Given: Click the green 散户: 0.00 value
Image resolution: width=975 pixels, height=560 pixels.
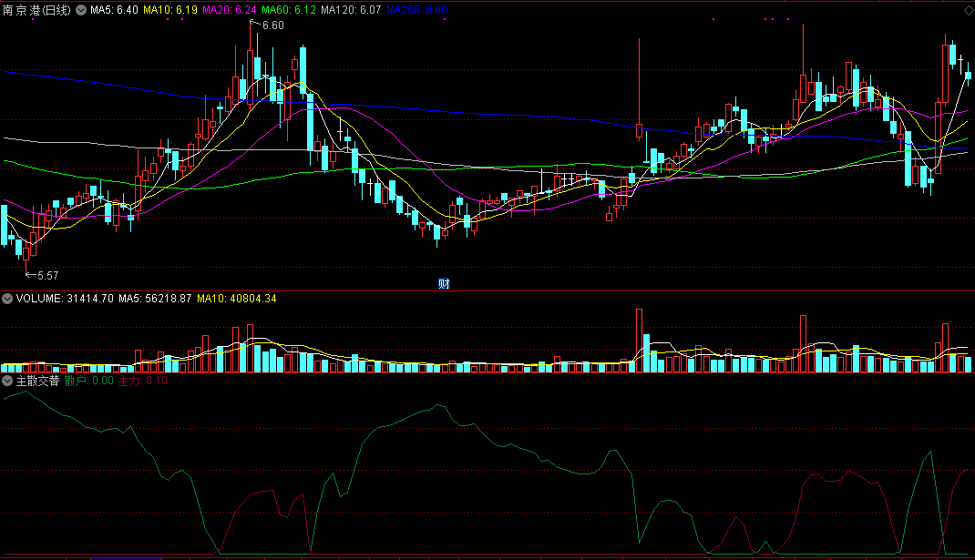Looking at the screenshot, I should 89,381.
